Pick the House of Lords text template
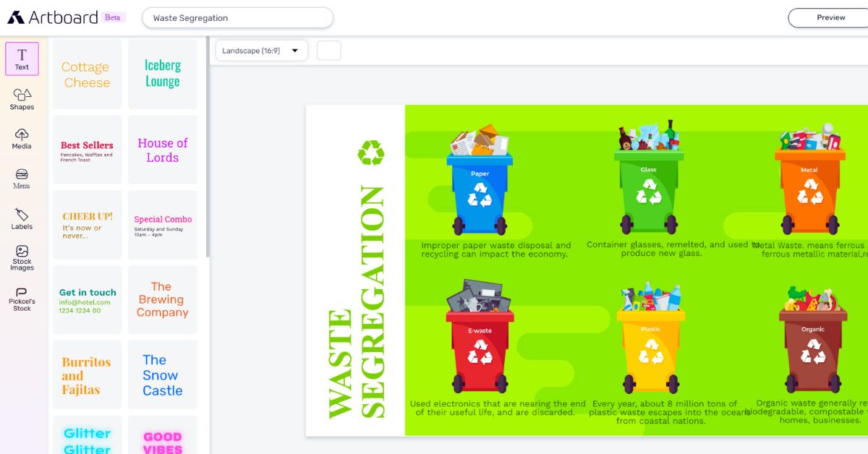Viewport: 868px width, 454px height. click(x=163, y=150)
